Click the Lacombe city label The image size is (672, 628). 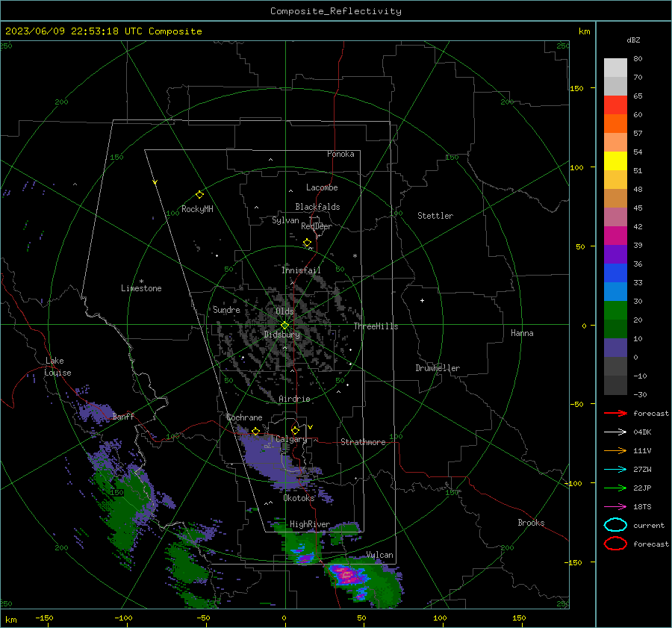click(x=322, y=187)
